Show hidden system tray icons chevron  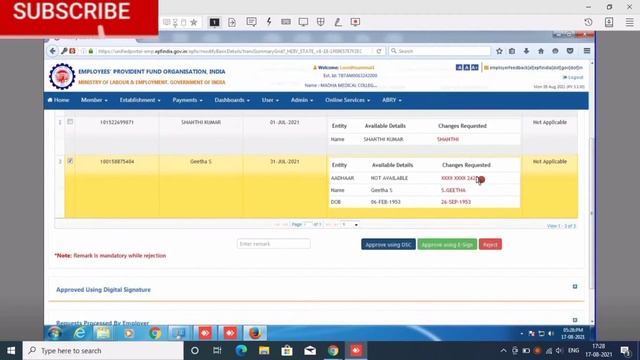pyautogui.click(x=503, y=351)
